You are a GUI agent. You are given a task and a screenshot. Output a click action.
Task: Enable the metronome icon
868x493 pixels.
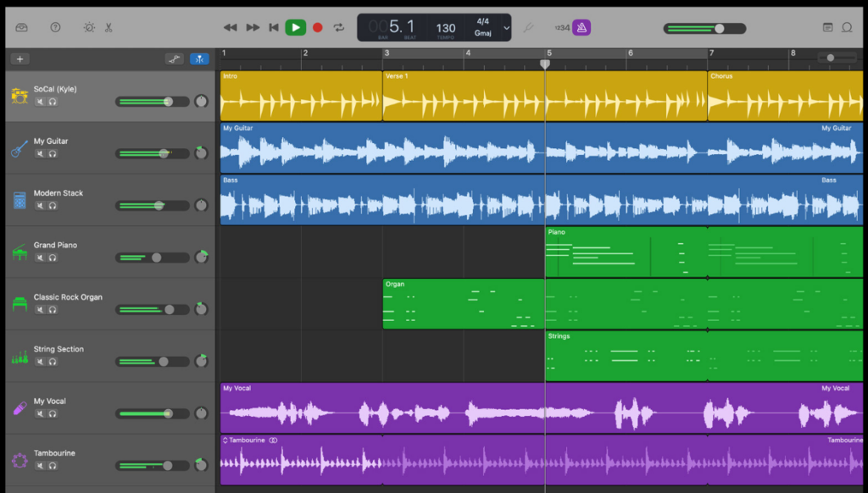(x=580, y=27)
